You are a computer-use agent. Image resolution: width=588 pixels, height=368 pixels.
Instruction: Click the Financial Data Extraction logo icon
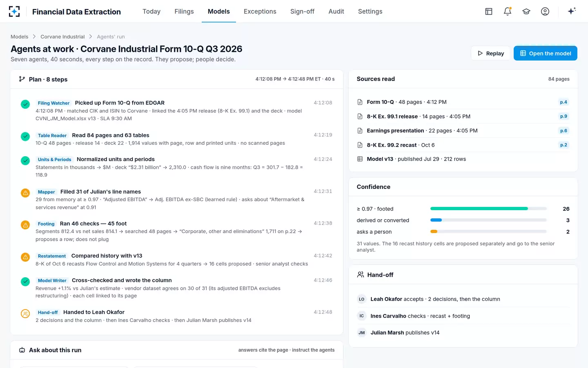point(14,11)
